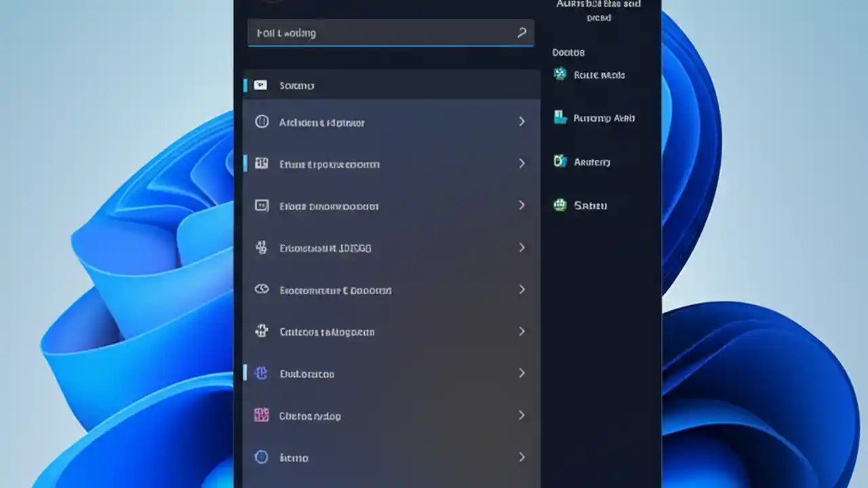Viewport: 868px width, 488px height.
Task: Expand the arrow on the bottom settings row
Action: coord(521,457)
